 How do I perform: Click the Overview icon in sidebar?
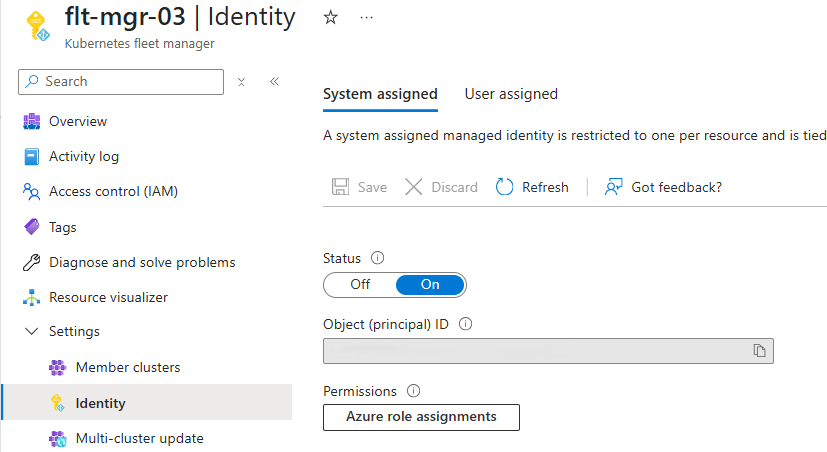click(32, 121)
